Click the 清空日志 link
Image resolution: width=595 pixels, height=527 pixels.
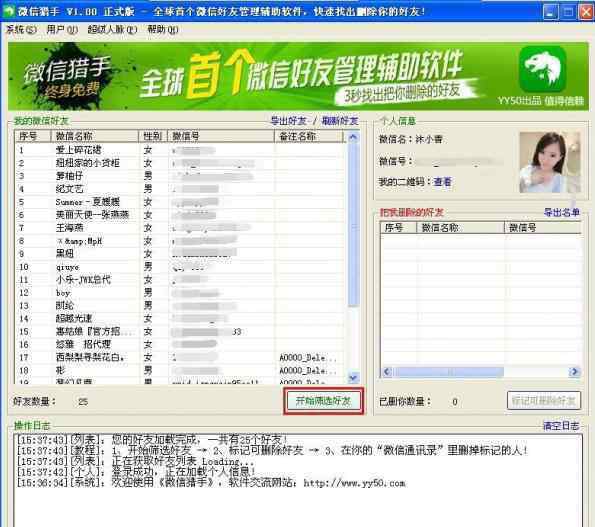(x=561, y=426)
